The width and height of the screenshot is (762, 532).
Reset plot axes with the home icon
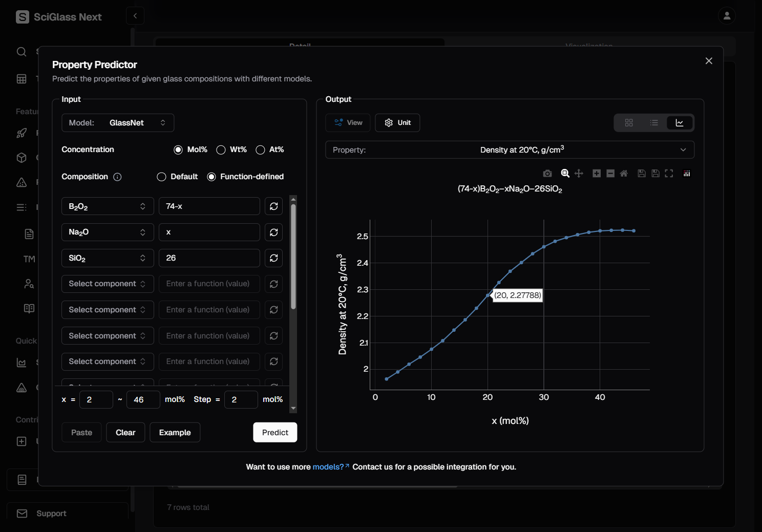pos(624,174)
